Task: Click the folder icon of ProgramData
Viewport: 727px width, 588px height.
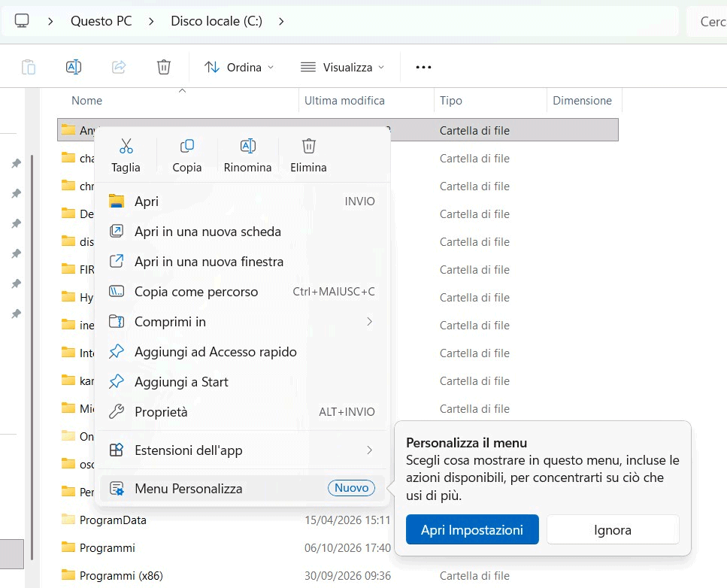Action: coord(68,520)
